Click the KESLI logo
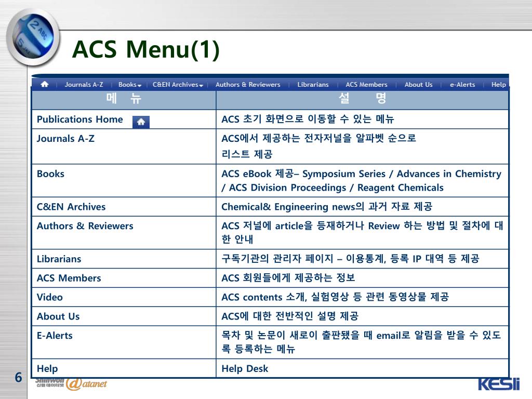 point(499,384)
